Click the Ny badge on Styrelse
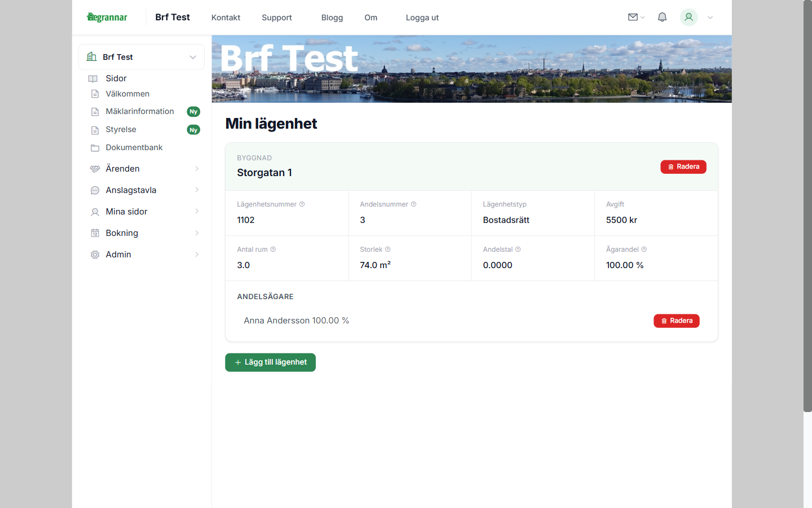 point(193,130)
